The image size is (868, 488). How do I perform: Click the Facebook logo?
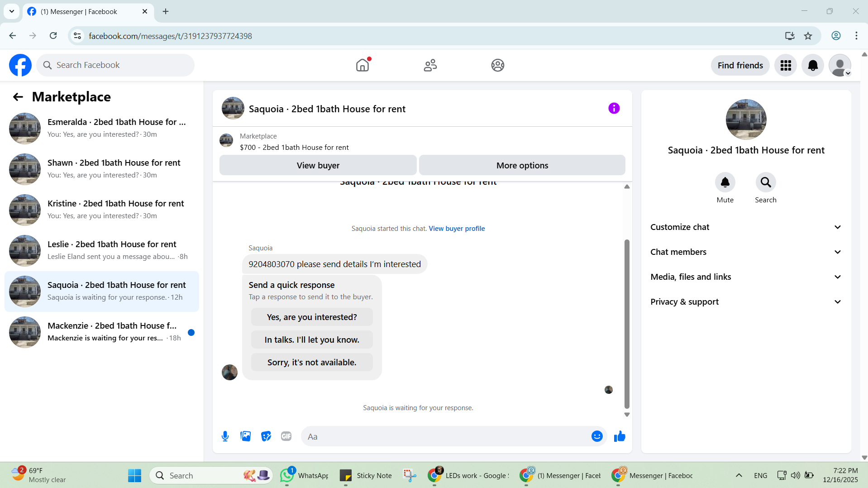(x=20, y=65)
